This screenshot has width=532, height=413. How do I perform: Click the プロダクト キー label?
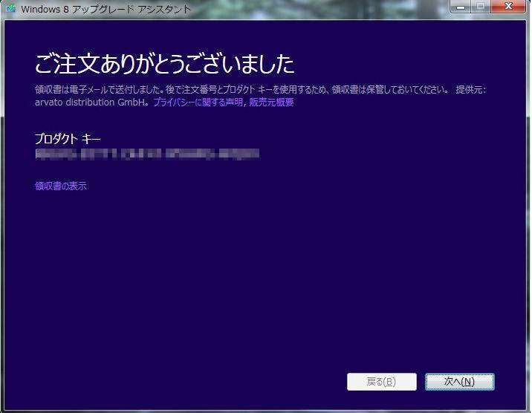68,139
